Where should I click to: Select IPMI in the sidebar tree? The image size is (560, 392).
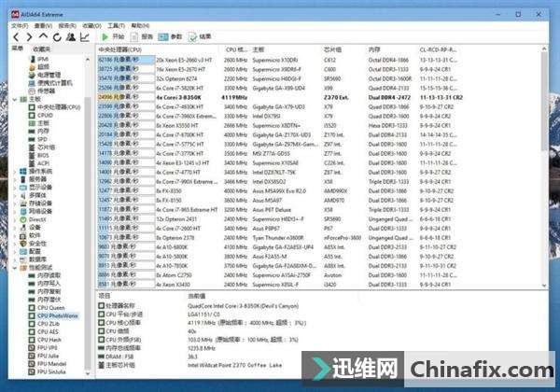[x=43, y=59]
